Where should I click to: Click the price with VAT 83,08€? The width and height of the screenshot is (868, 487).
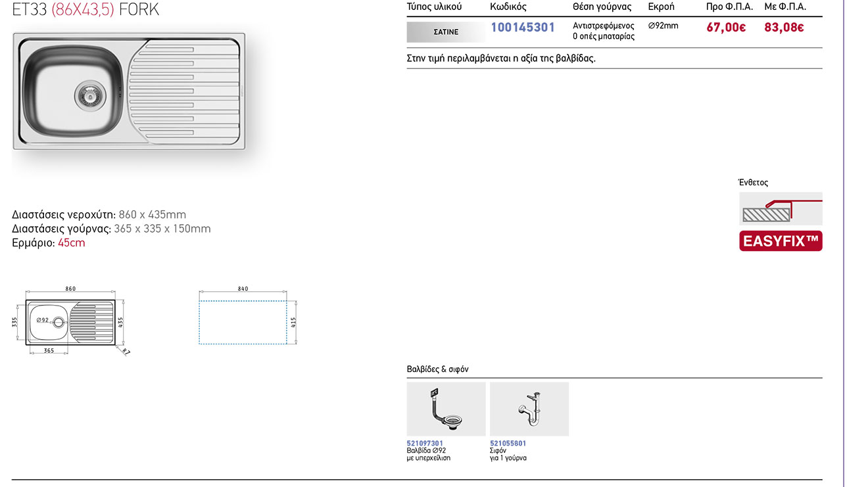pos(784,28)
